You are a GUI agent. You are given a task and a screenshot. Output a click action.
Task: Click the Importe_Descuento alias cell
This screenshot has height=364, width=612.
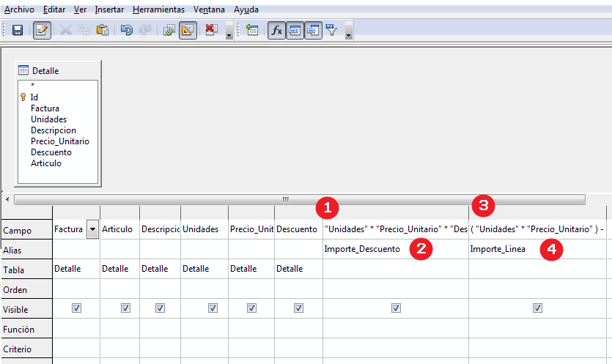396,249
